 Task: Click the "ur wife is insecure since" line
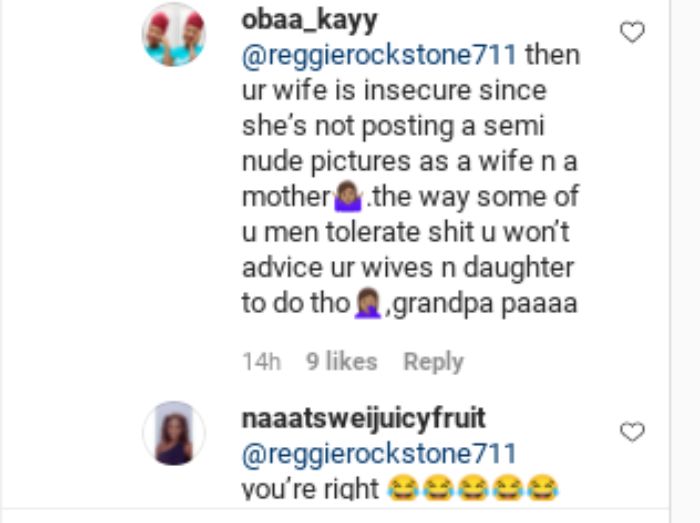point(394,91)
